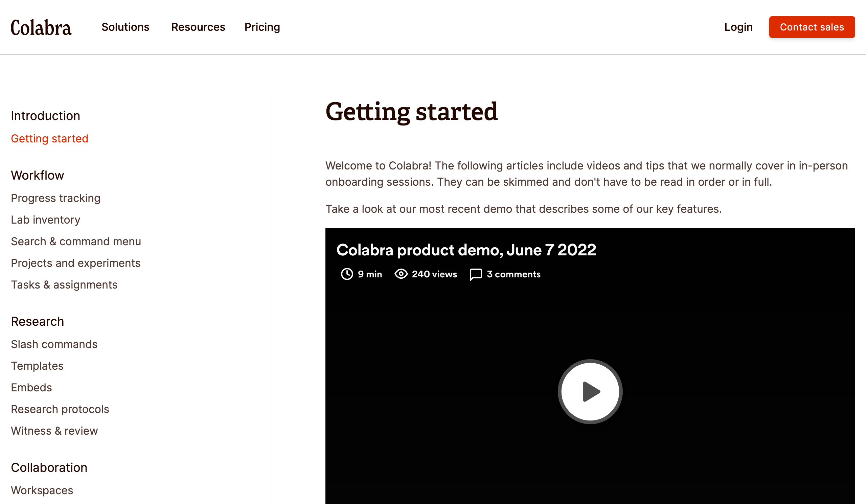Open the Witness & review article
The height and width of the screenshot is (504, 866).
54,431
